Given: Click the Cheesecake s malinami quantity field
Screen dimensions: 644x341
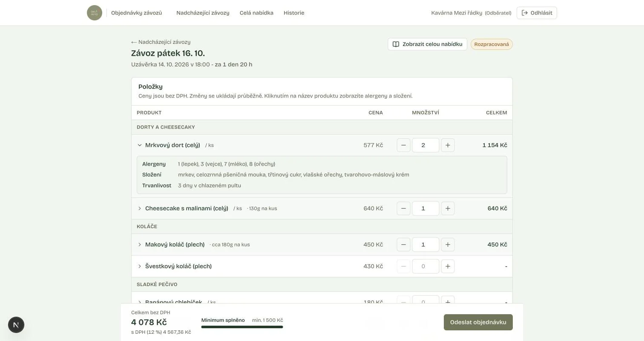Looking at the screenshot, I should pos(425,208).
